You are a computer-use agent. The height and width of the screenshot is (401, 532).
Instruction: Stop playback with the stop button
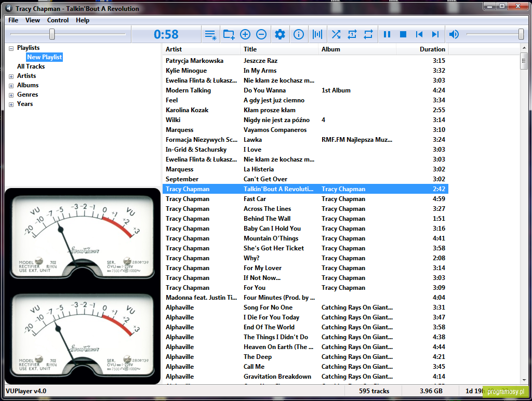[403, 34]
